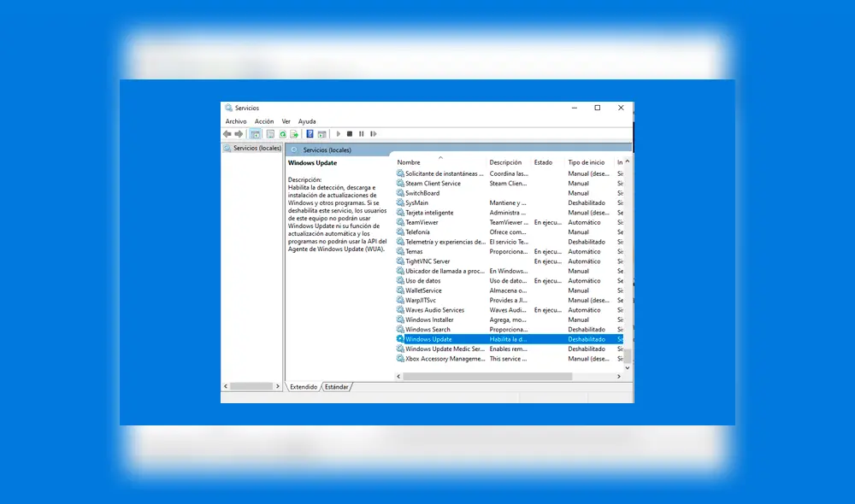Sort by the Tipo de inicio column header

point(586,162)
